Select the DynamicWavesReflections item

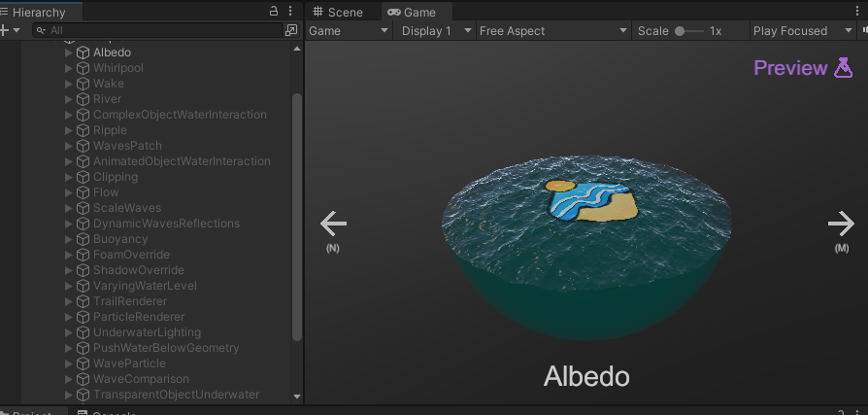click(166, 224)
